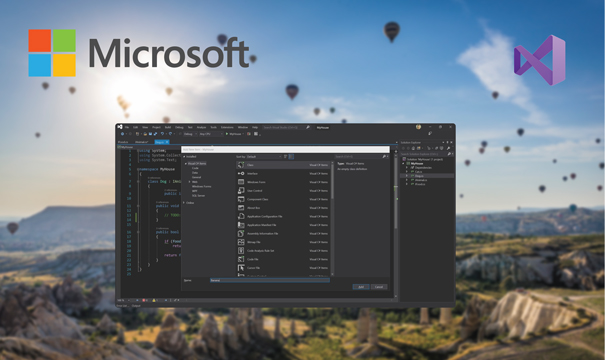This screenshot has width=605, height=360.
Task: Click the Undo toolbar icon
Action: click(162, 134)
